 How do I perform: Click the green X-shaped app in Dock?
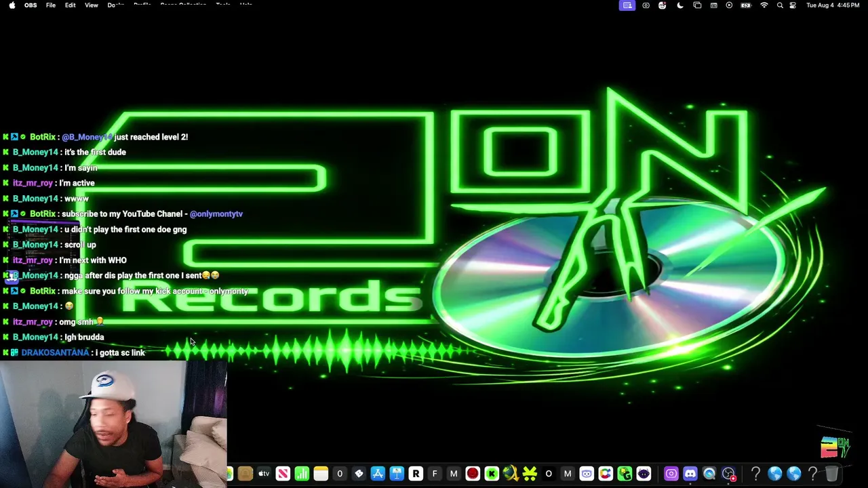tap(530, 473)
